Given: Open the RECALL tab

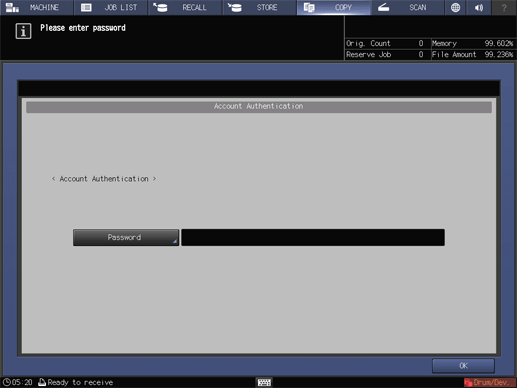Looking at the screenshot, I should (x=185, y=7).
